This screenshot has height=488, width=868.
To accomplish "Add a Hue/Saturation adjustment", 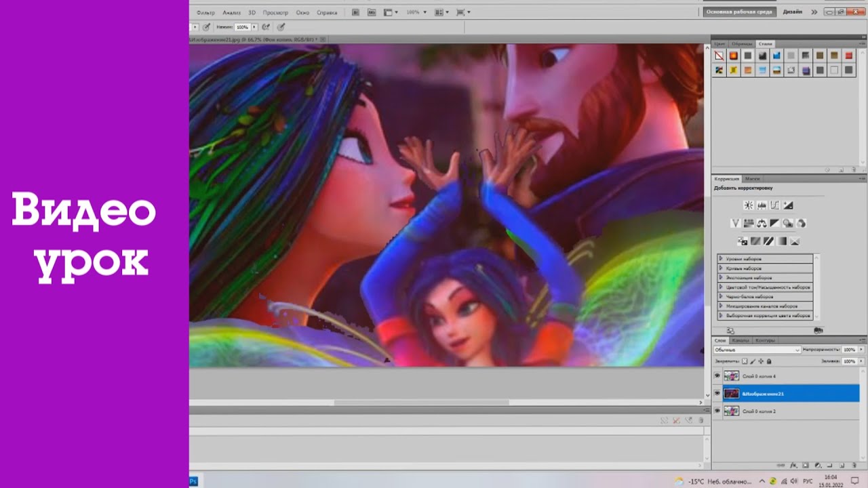I will pos(749,223).
